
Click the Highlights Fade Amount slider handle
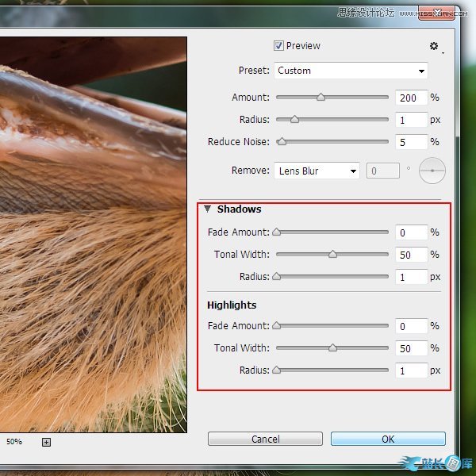tap(276, 326)
